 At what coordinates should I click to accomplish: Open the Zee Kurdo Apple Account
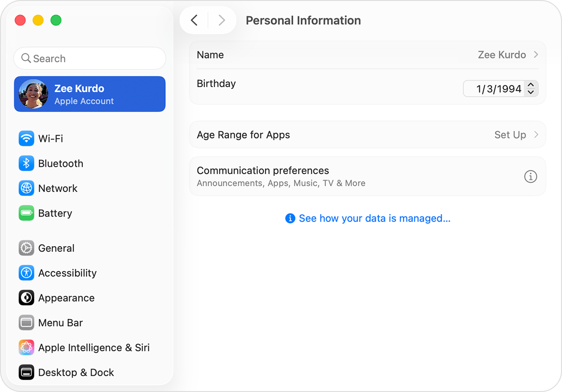(89, 94)
